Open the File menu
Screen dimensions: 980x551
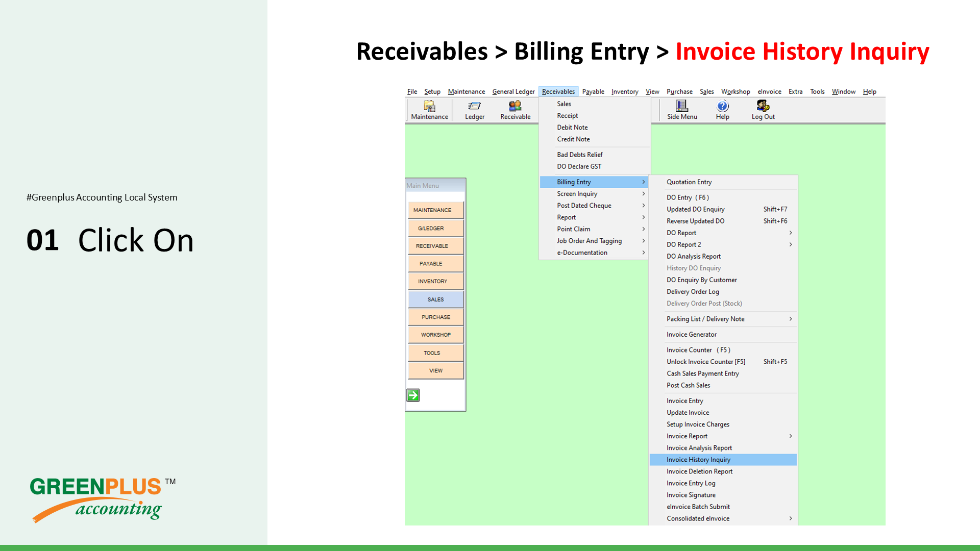[412, 92]
